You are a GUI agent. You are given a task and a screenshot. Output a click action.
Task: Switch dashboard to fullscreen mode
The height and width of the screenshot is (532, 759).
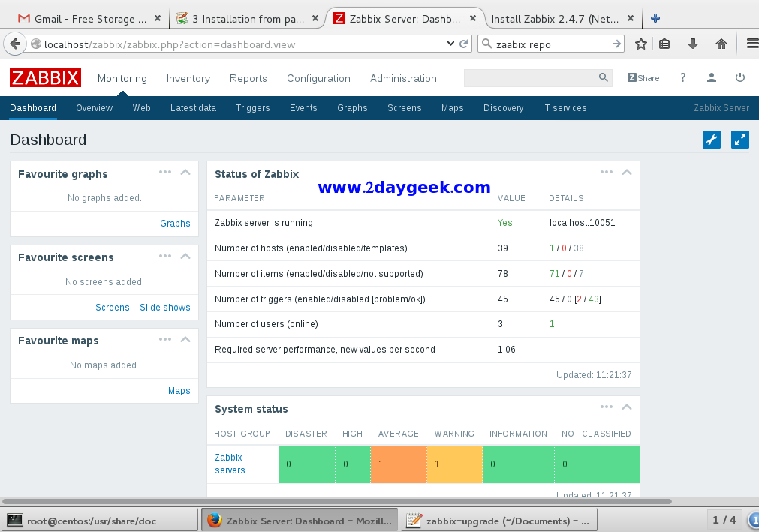[x=740, y=140]
